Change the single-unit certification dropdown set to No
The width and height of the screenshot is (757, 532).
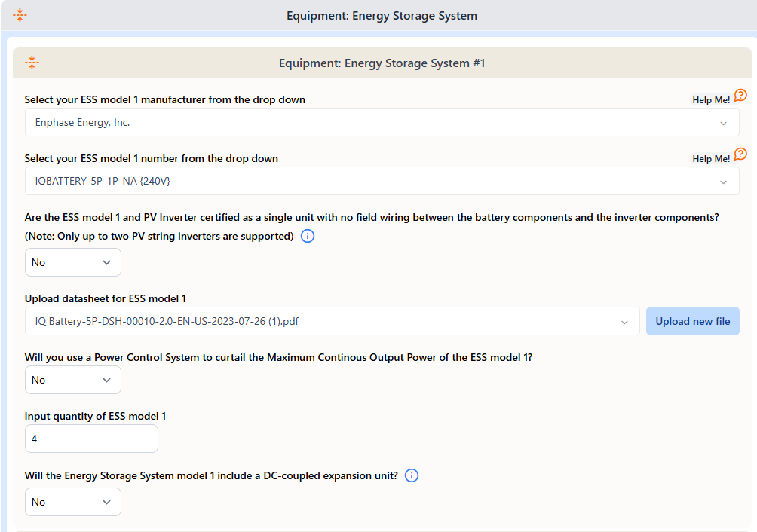tap(73, 262)
